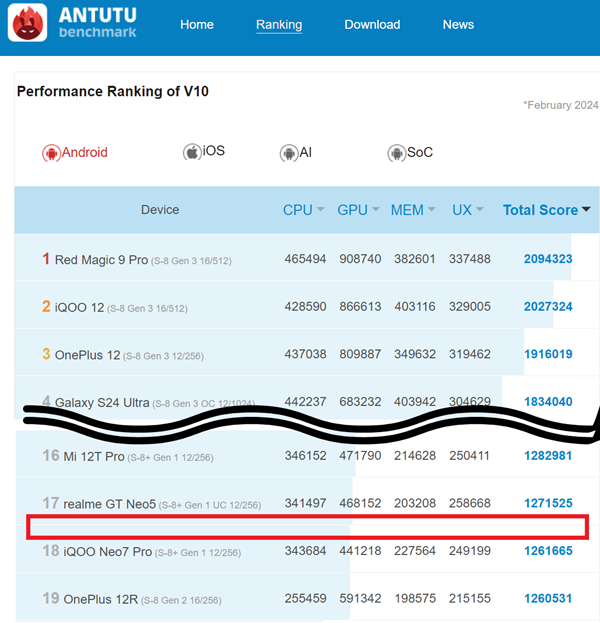Click total score 1271525
Viewport: 600px width, 623px height.
(x=548, y=503)
